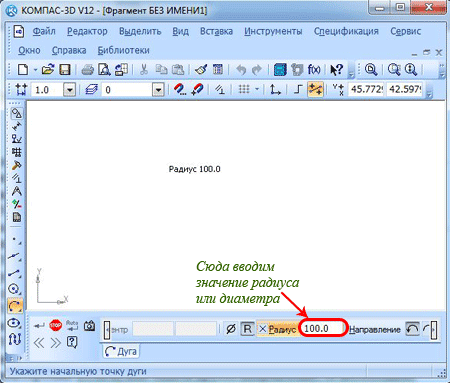Select the R radius input toggle

tap(247, 329)
